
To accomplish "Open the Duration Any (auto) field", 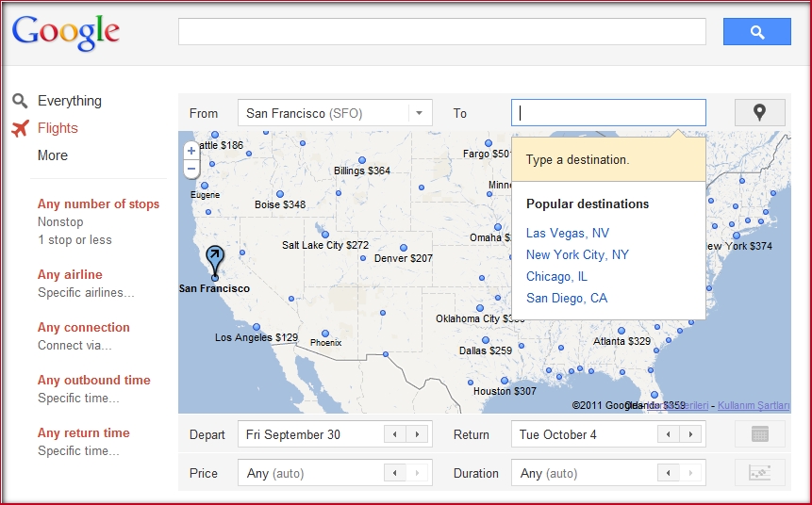I will point(608,473).
